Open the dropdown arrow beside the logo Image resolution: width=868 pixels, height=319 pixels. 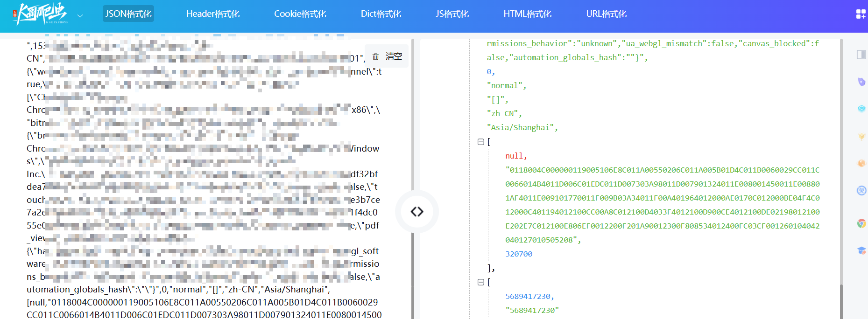(80, 16)
